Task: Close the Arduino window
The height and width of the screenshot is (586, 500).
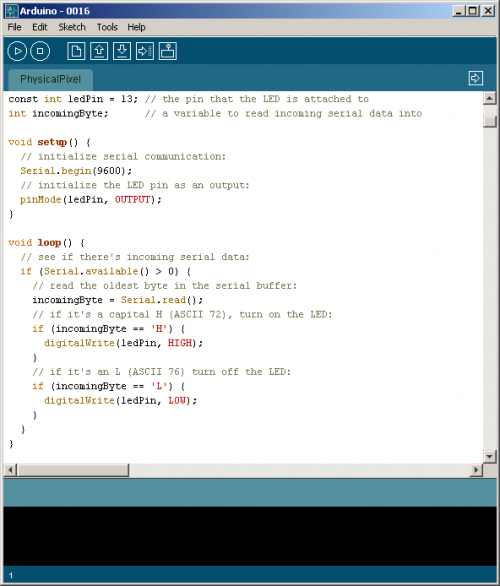Action: pyautogui.click(x=488, y=11)
